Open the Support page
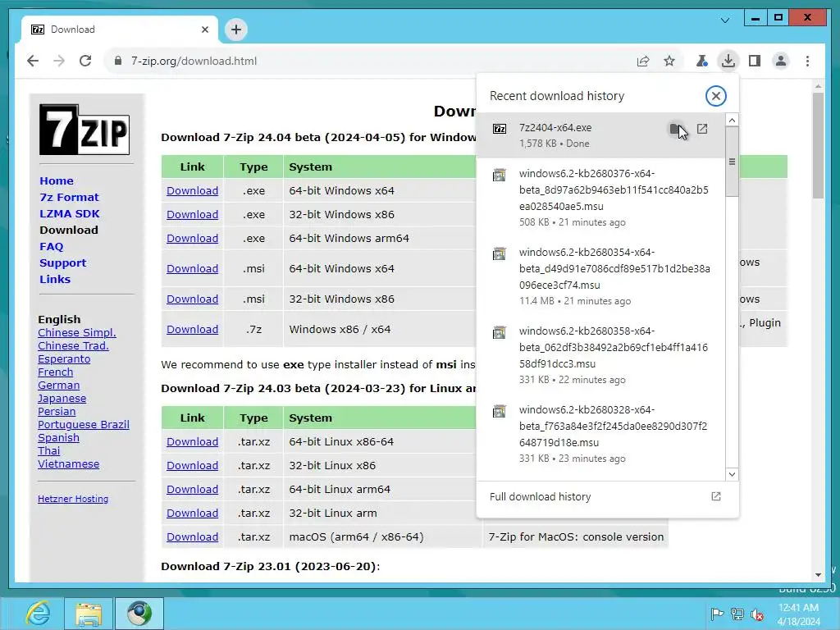This screenshot has width=840, height=630. [x=62, y=263]
